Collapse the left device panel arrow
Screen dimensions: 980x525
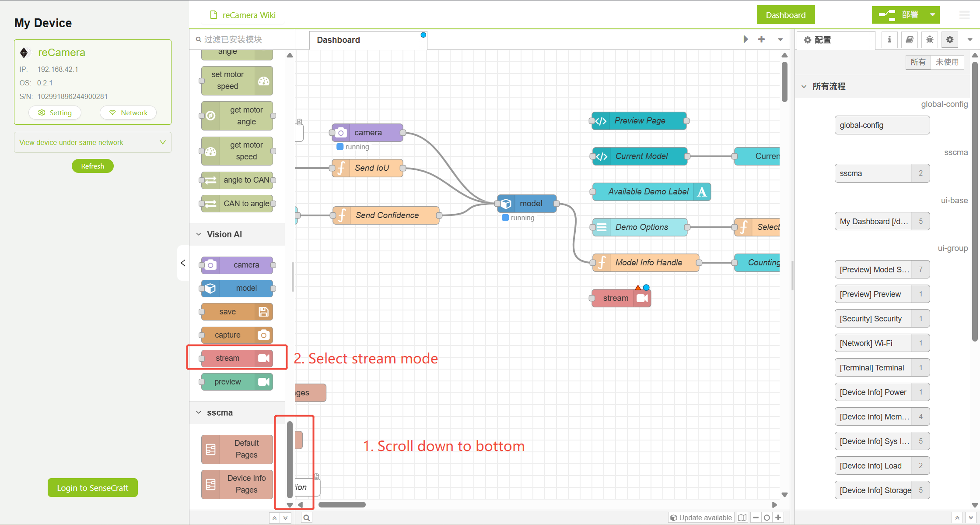click(183, 263)
